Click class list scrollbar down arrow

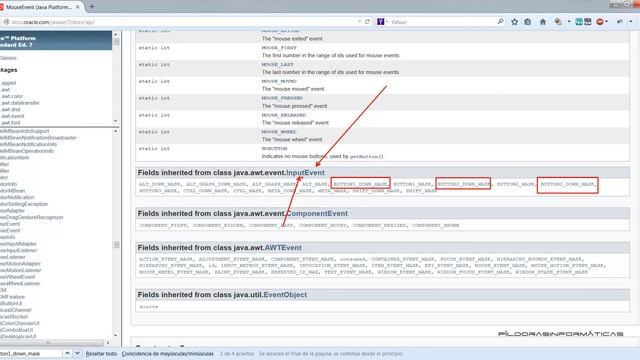116,335
